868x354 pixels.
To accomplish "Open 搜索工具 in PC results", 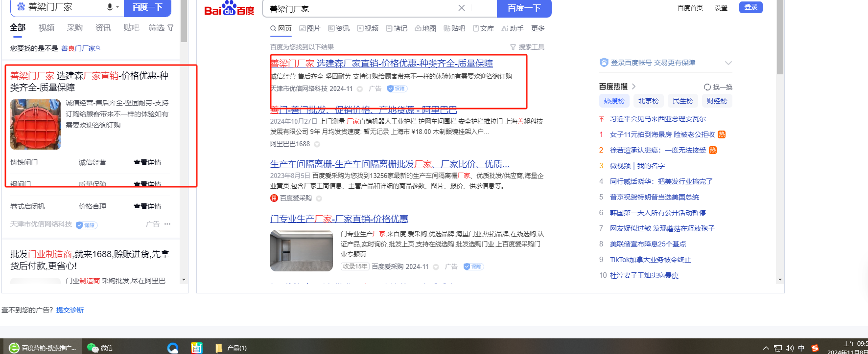I will click(527, 47).
